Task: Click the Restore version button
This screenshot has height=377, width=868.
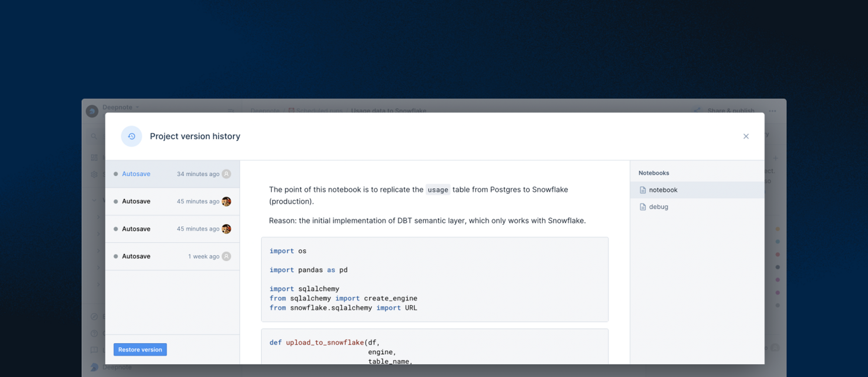Action: 140,350
